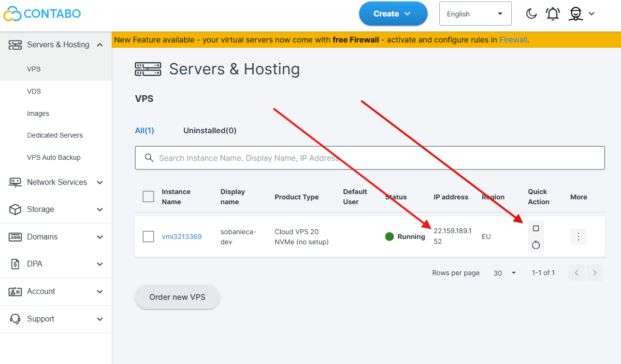Viewport: 621px width, 364px height.
Task: Go to previous page arrow
Action: pyautogui.click(x=577, y=273)
